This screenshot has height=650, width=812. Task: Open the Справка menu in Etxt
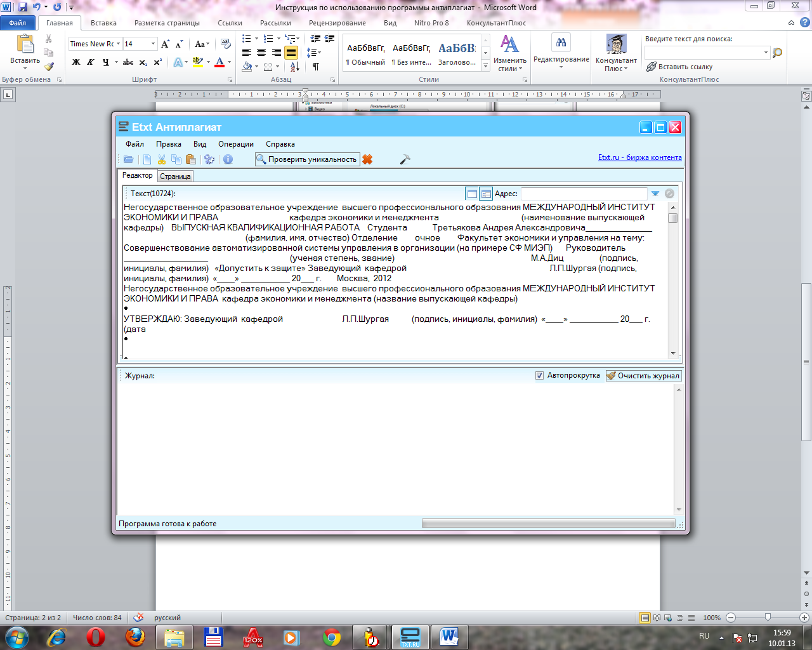pos(280,144)
